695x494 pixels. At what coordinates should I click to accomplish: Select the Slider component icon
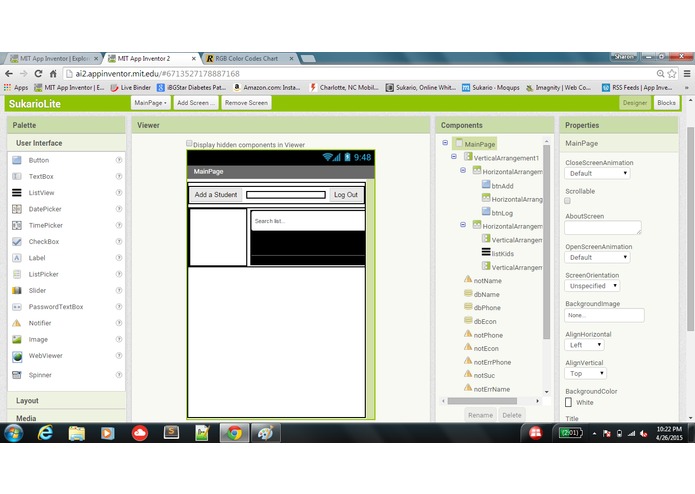point(17,291)
